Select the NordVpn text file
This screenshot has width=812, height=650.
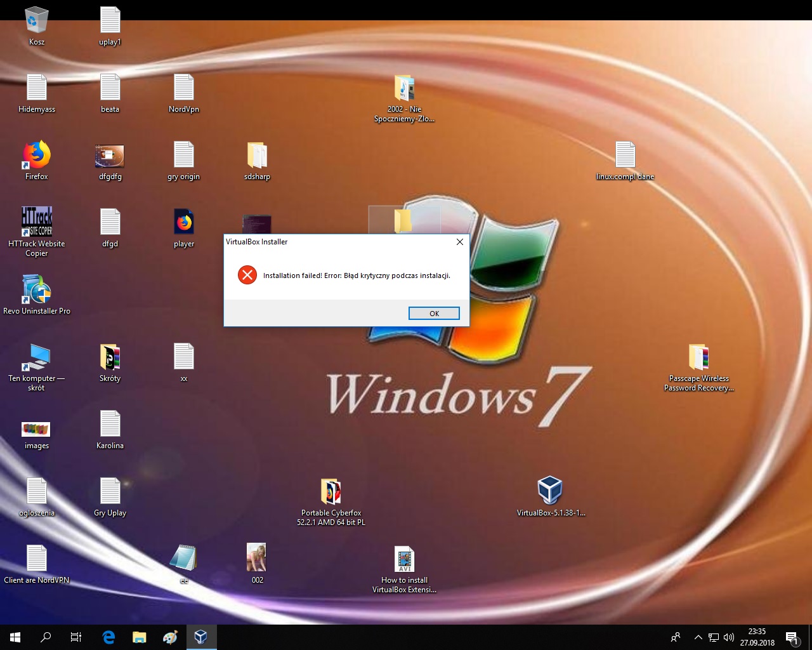pos(184,88)
